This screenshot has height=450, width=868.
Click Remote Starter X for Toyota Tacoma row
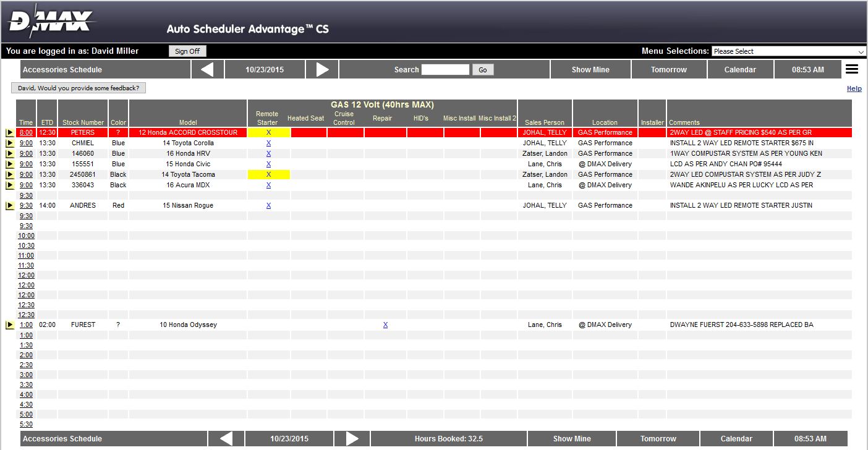coord(268,174)
